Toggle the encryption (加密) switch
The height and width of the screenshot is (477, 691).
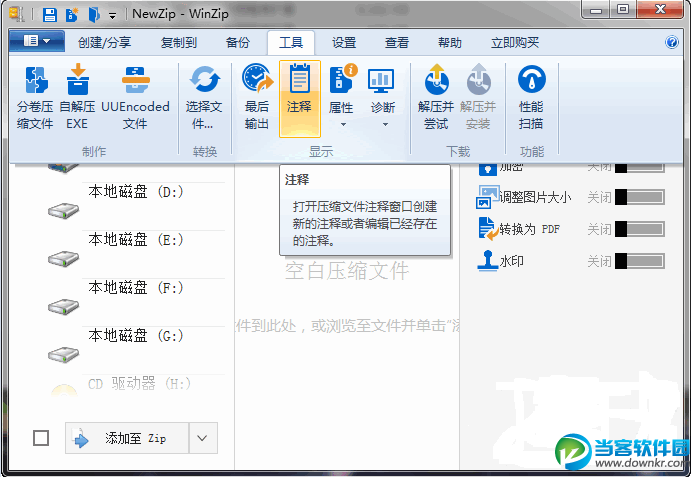pos(640,168)
